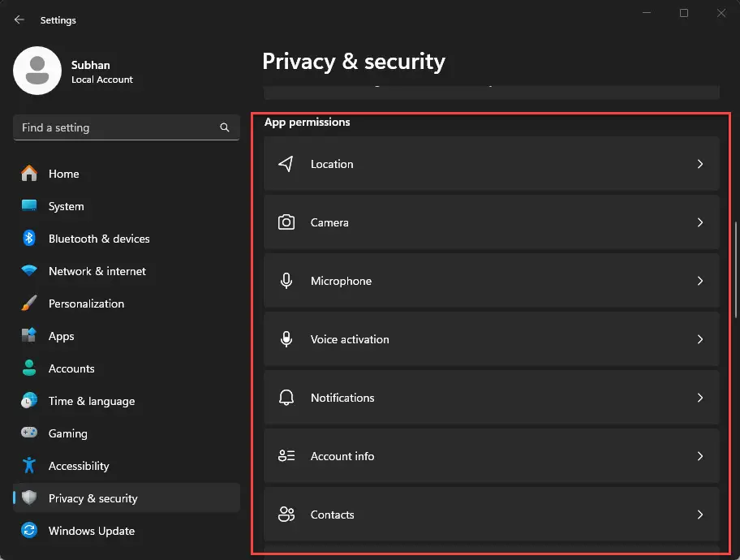Open Windows Update page

point(127,531)
